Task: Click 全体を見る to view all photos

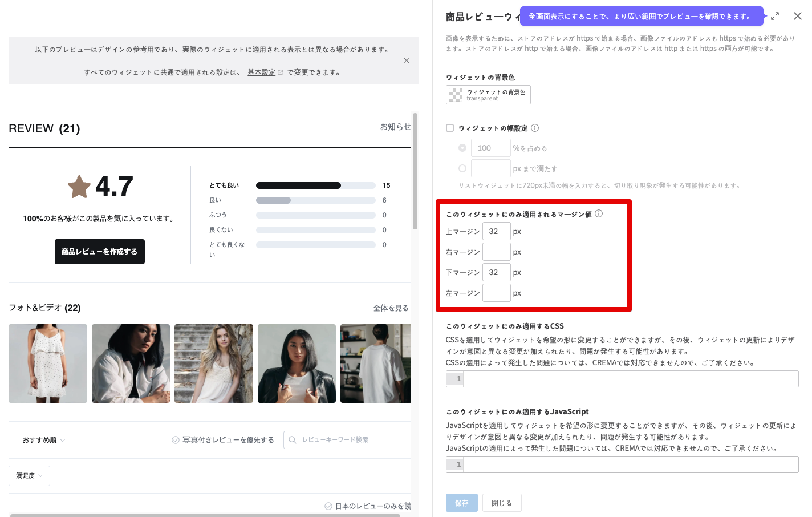Action: (391, 308)
